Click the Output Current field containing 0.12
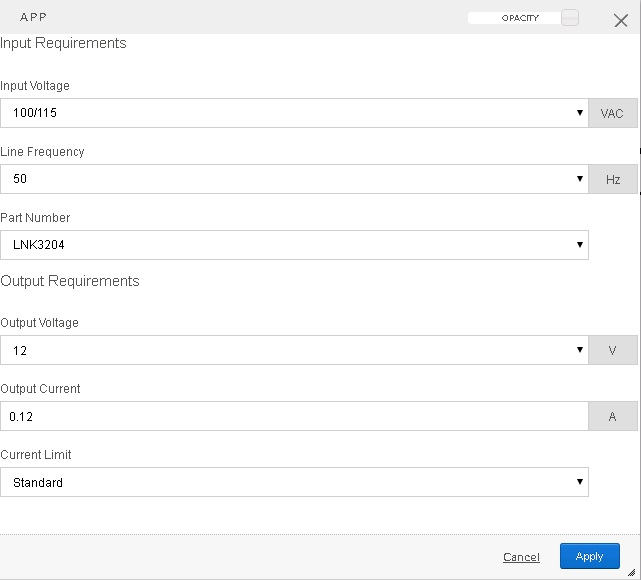Image resolution: width=641 pixels, height=580 pixels. 294,416
